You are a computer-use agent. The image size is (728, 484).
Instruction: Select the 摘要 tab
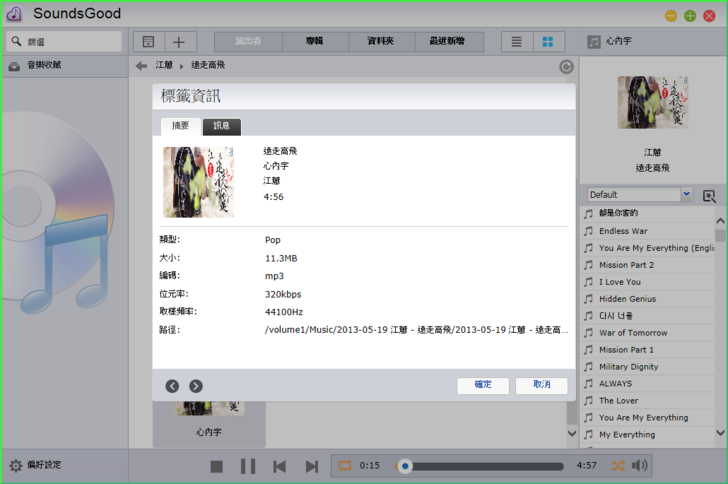(x=180, y=126)
